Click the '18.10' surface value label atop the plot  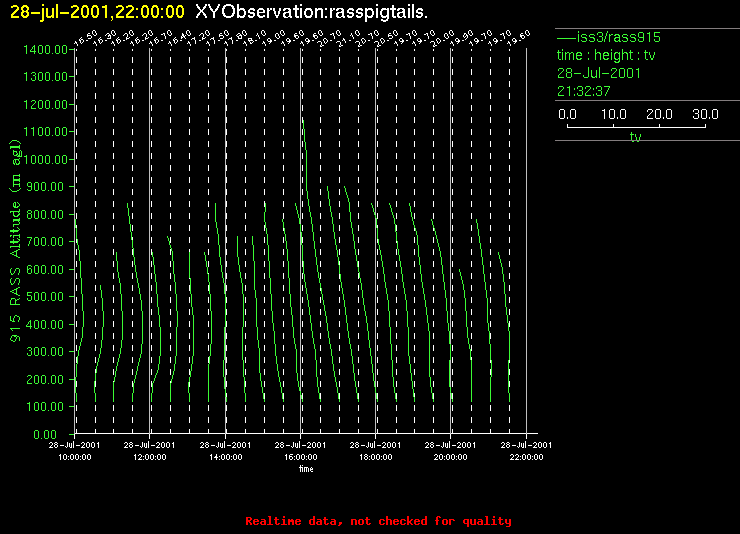point(255,38)
